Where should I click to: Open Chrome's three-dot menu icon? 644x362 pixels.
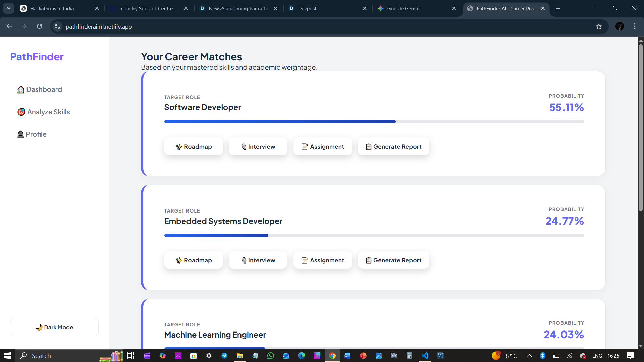(635, 26)
